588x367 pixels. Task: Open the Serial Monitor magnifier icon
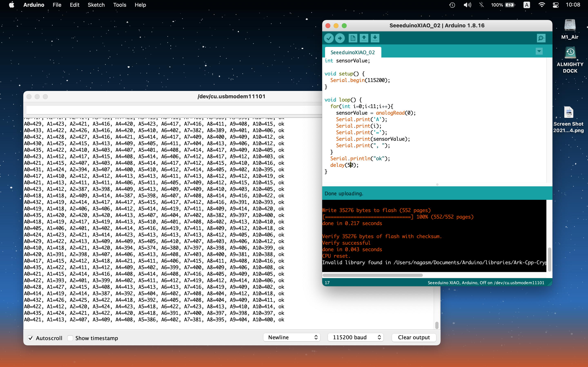click(541, 38)
